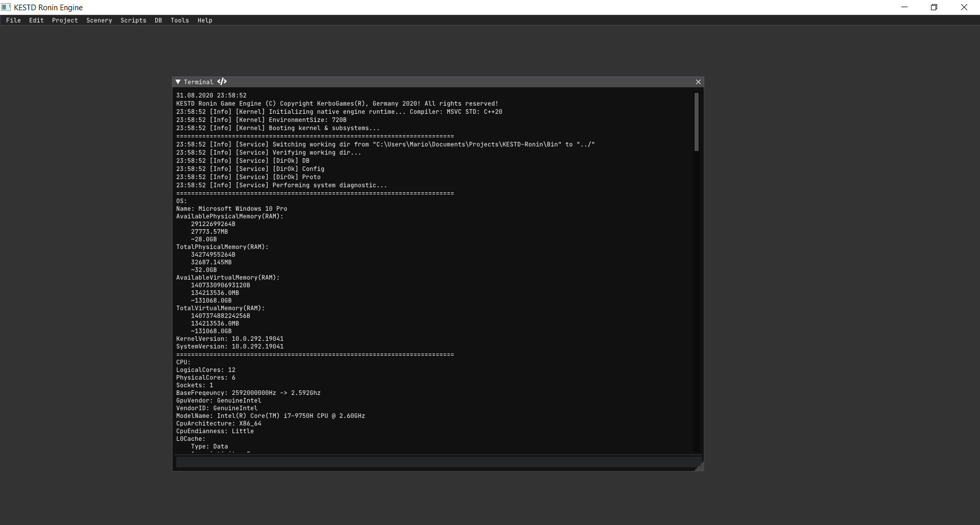Viewport: 980px width, 525px height.
Task: Click the KESTD Ronin Engine app icon
Action: (x=6, y=7)
